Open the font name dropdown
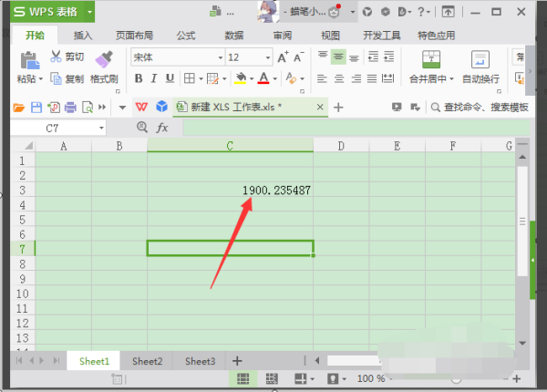Screen dimensions: 547x392 click(x=221, y=58)
